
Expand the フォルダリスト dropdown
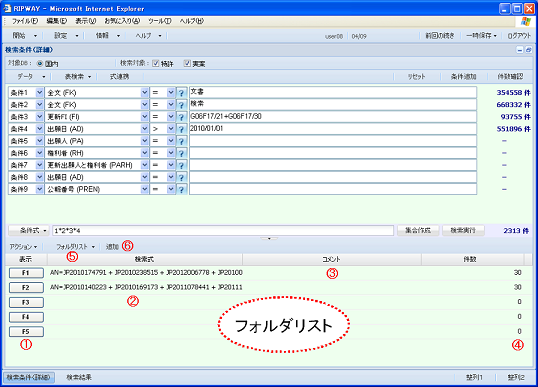(x=75, y=246)
